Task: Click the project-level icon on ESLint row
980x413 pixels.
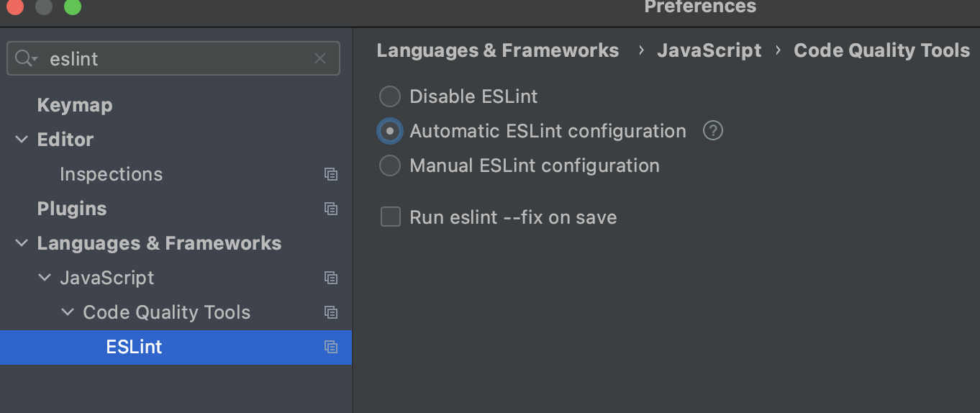Action: [331, 347]
